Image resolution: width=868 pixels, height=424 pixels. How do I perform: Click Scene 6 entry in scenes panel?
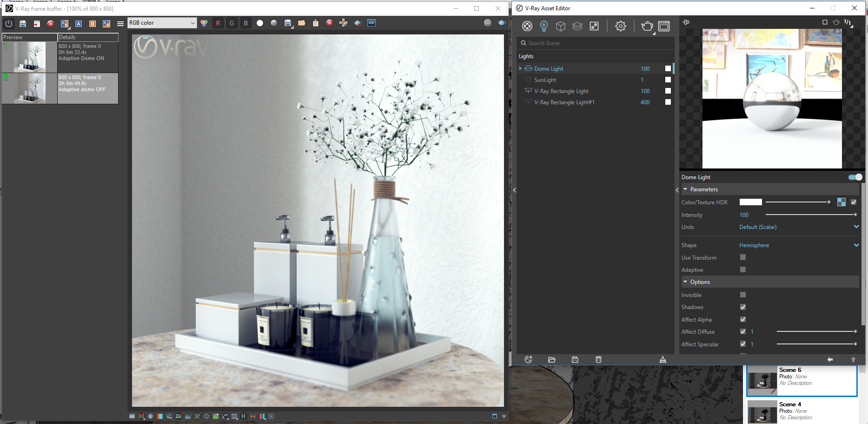(x=802, y=381)
